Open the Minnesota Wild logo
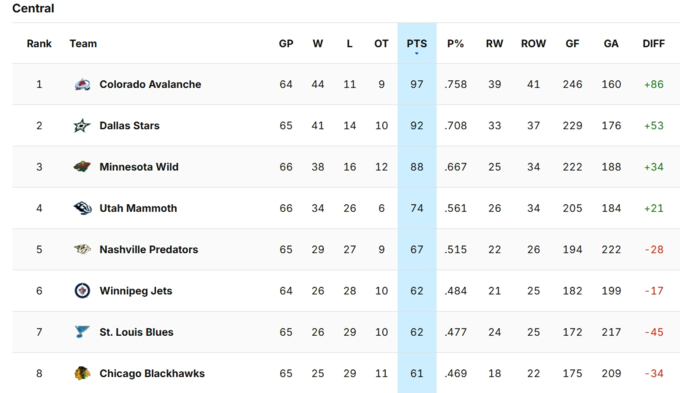Viewport: 680px width, 393px height. tap(82, 167)
